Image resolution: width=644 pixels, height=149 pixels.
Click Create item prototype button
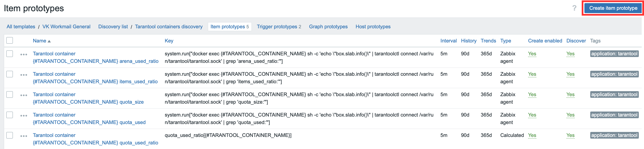point(613,8)
